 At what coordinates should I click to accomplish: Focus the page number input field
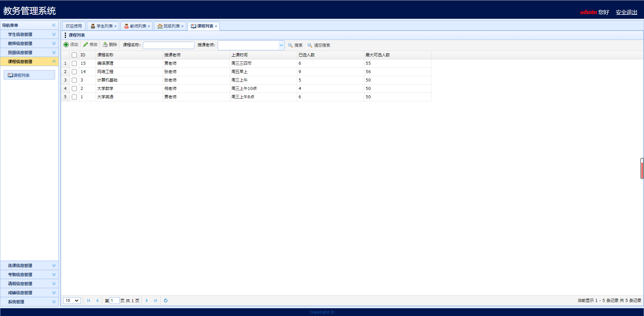(x=114, y=301)
